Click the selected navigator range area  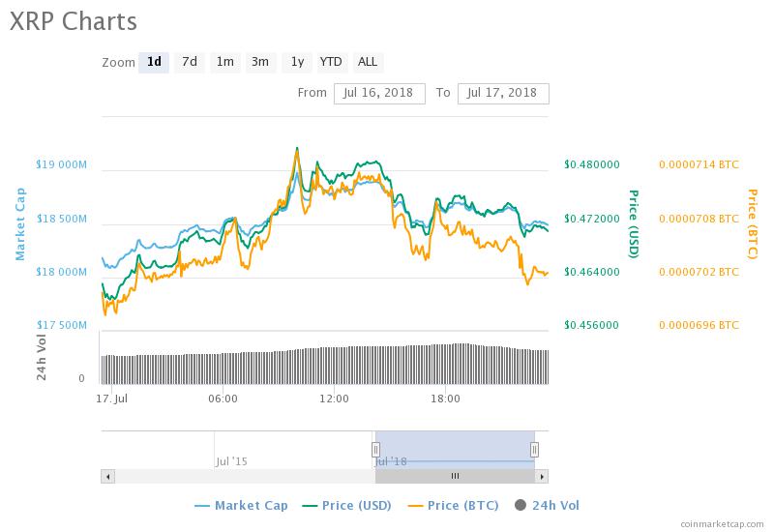pos(455,450)
